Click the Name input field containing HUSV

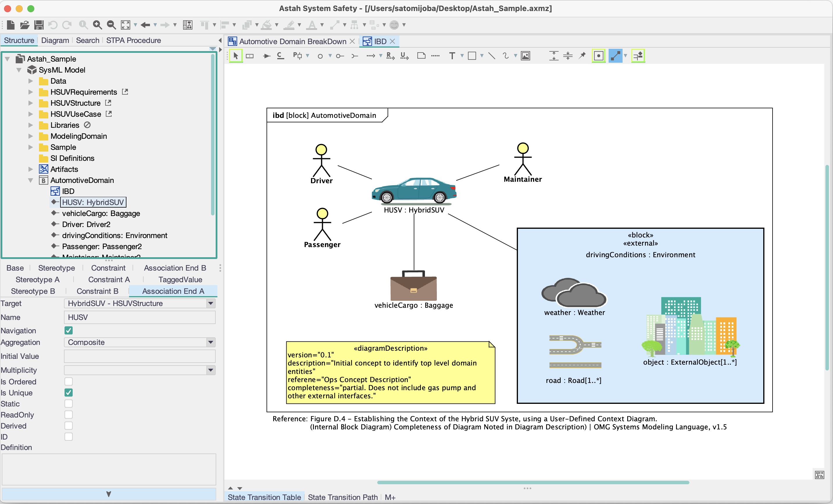[x=139, y=317]
